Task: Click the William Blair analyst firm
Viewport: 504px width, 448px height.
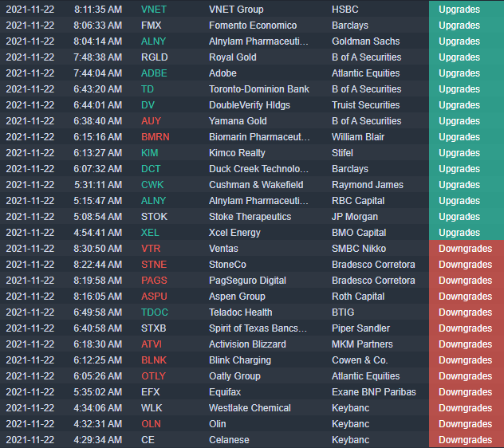Action: click(358, 137)
